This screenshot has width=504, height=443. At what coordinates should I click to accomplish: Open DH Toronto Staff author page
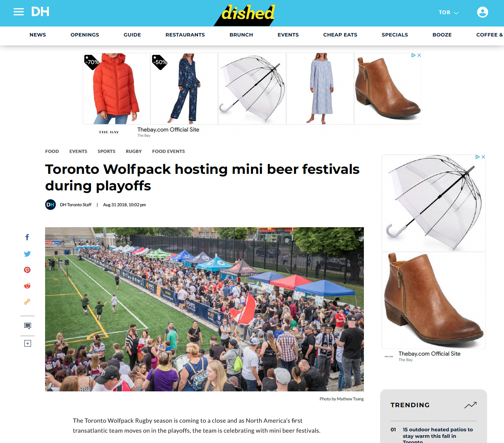pyautogui.click(x=76, y=205)
